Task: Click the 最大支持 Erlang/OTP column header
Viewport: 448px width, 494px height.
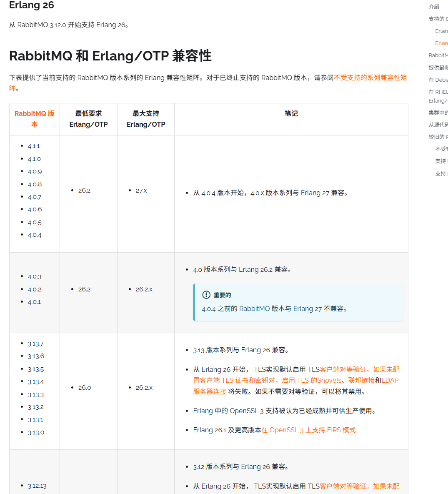Action: point(146,119)
